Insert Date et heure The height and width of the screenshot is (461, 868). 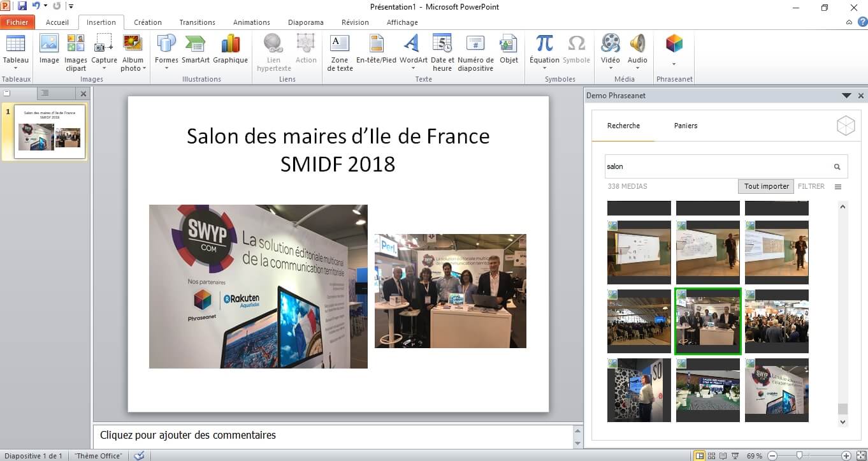point(442,44)
